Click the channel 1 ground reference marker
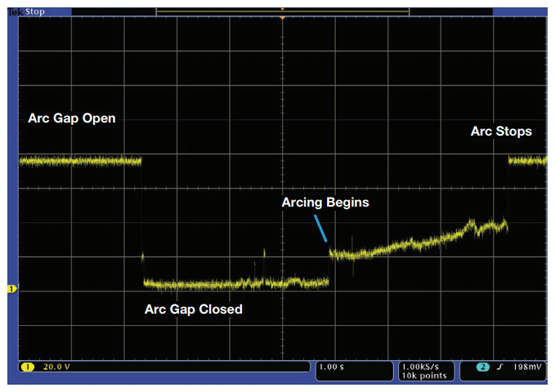555x392 pixels. (12, 289)
